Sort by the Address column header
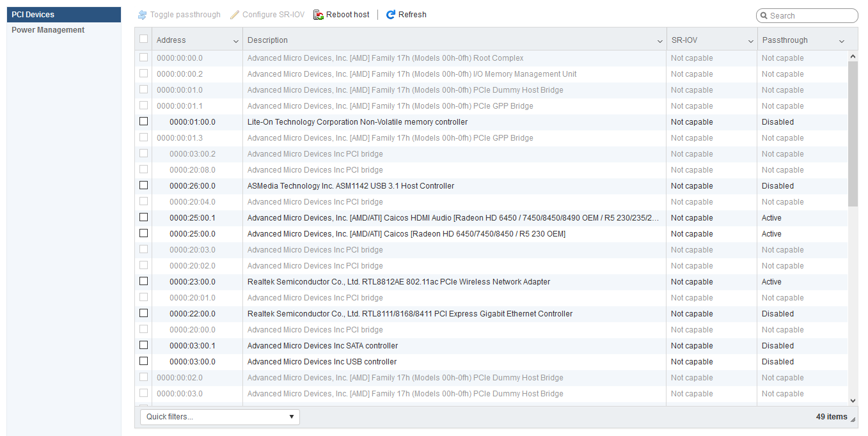Viewport: 868px width, 436px height. (x=171, y=40)
